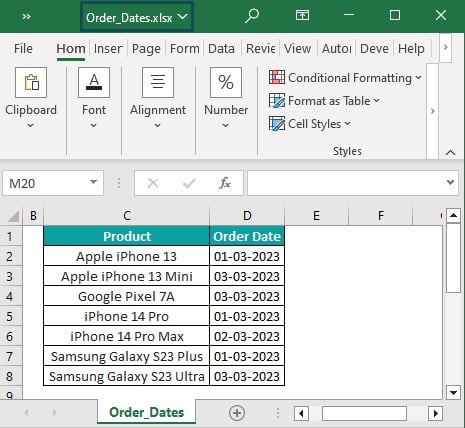This screenshot has width=465, height=428.
Task: Select column D header
Action: pyautogui.click(x=247, y=216)
